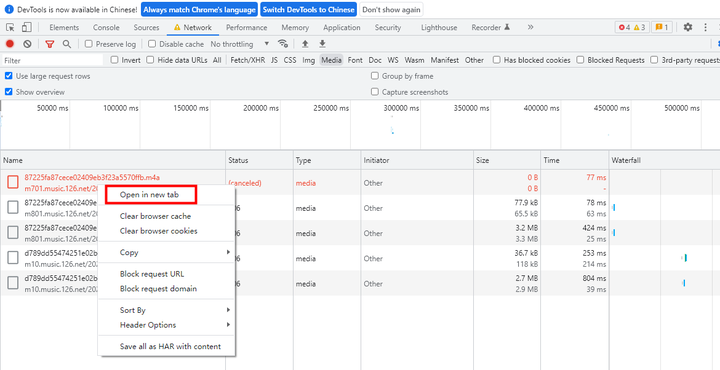
Task: Filter requests by Img type
Action: click(309, 60)
